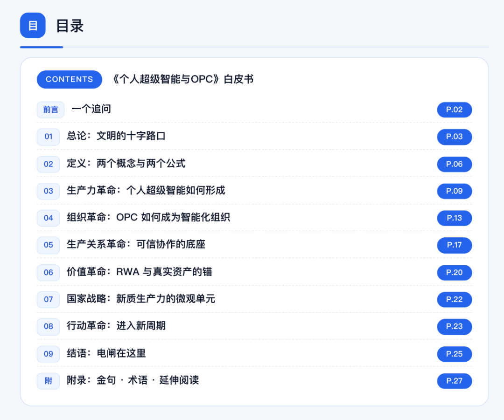Viewport: 504px width, 420px height.
Task: Click chapter number badge 01
Action: [x=48, y=137]
